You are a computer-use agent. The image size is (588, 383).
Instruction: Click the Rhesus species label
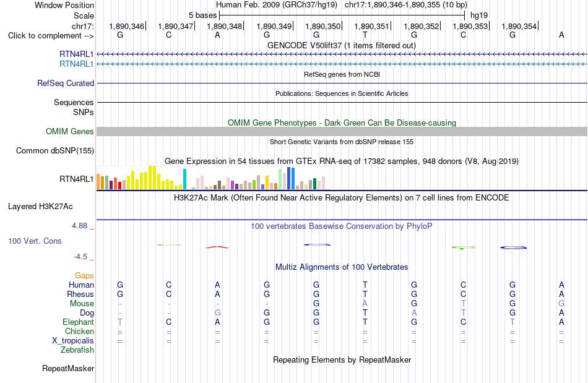tap(80, 294)
